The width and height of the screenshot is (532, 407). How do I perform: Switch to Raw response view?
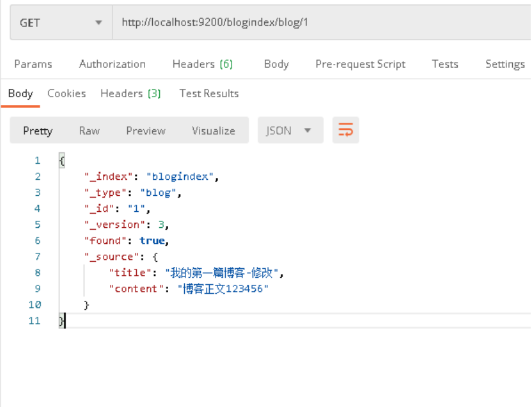click(x=89, y=131)
